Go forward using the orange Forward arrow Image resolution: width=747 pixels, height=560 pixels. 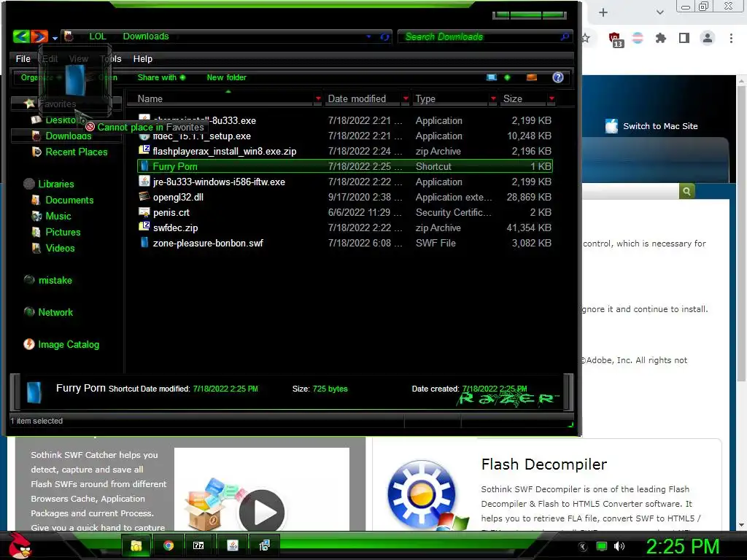tap(39, 36)
